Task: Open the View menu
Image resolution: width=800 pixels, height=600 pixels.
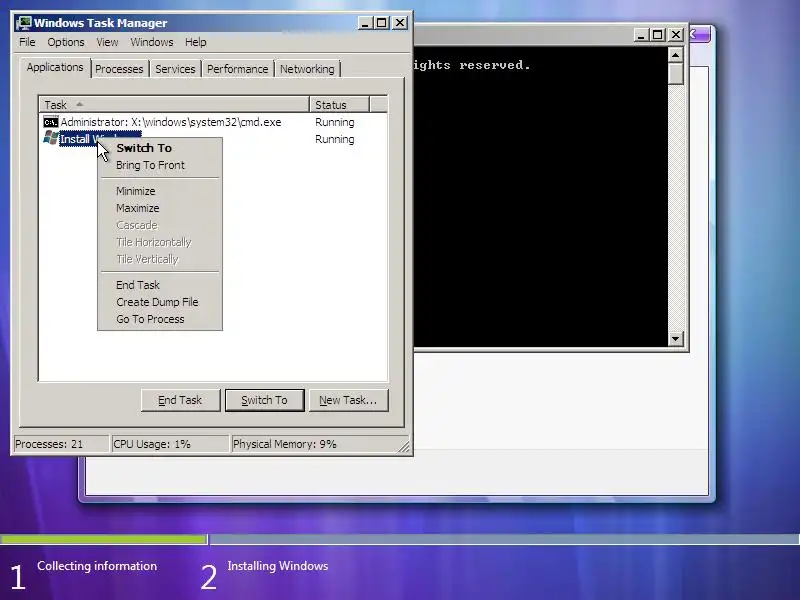Action: 107,42
